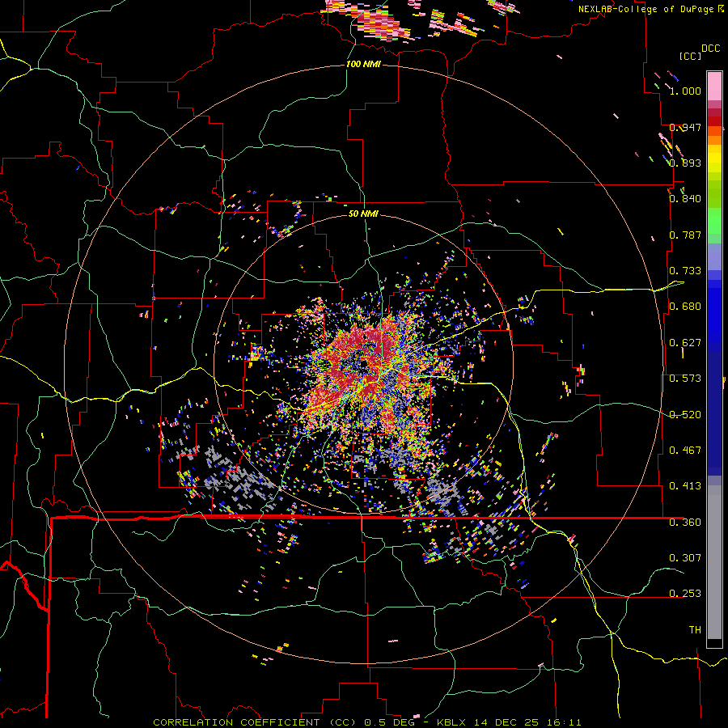Select the 0.307 legend value
This screenshot has height=728, width=728.
click(x=685, y=558)
